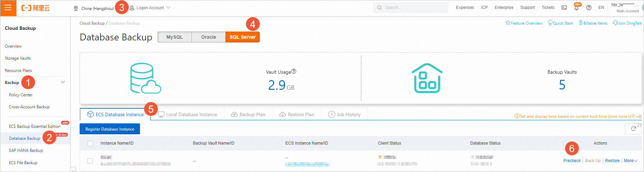
Task: Focus the top search field
Action: point(411,8)
